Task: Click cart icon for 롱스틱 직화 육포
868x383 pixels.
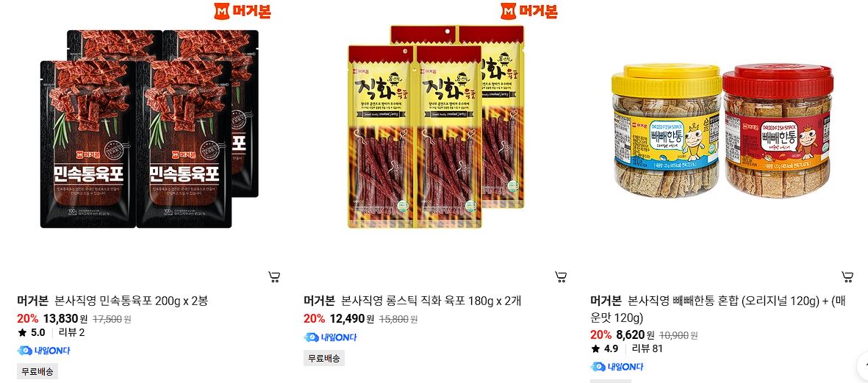Action: click(x=561, y=276)
